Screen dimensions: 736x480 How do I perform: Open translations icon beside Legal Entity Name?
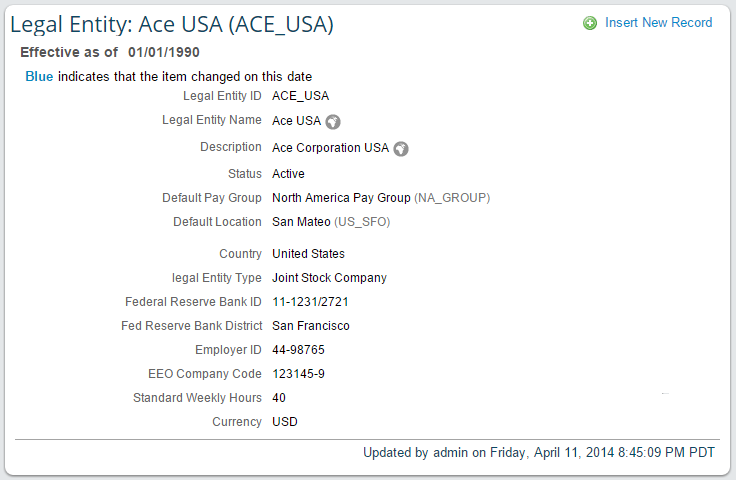click(334, 122)
